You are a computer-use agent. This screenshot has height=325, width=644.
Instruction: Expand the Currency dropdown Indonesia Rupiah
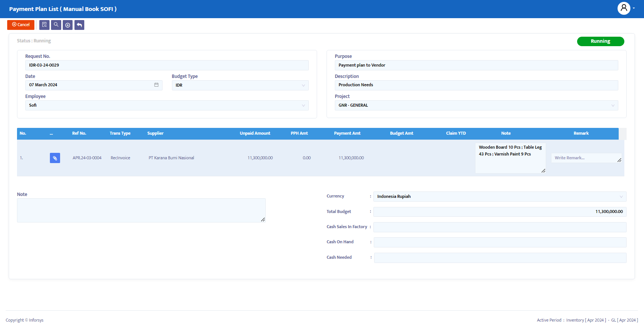[500, 196]
